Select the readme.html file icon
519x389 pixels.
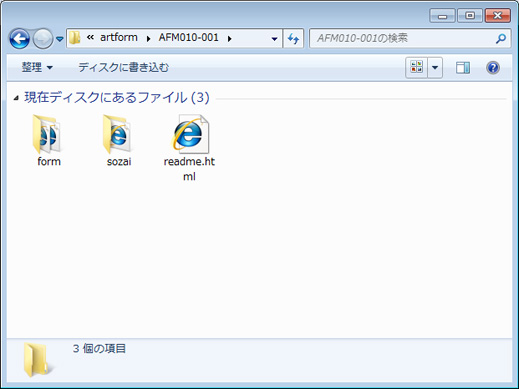coord(190,134)
